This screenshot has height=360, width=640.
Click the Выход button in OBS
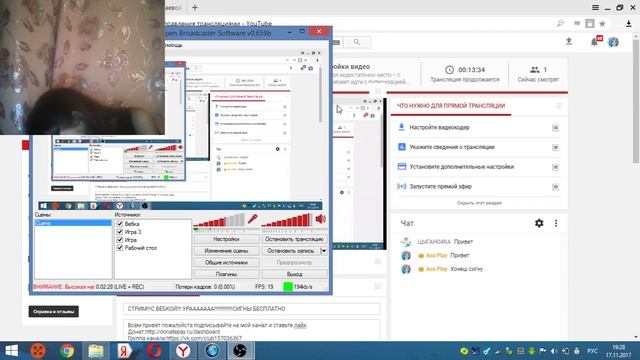tap(294, 274)
